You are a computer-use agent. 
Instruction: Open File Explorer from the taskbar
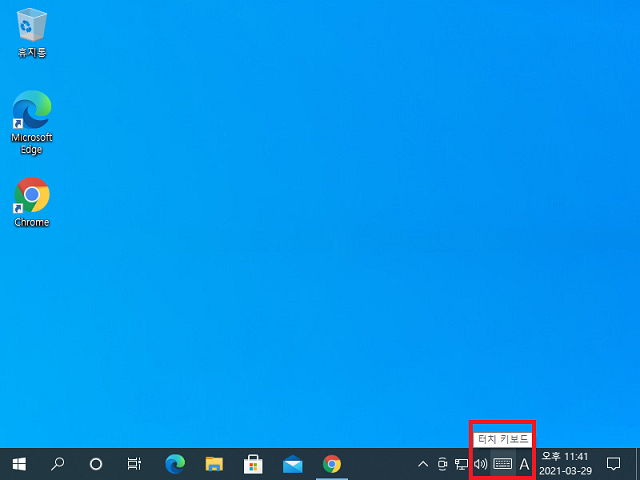214,464
